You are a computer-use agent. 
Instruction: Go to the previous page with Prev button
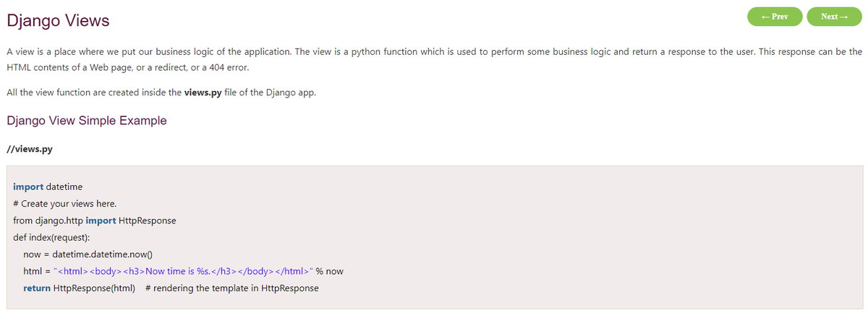[x=775, y=16]
